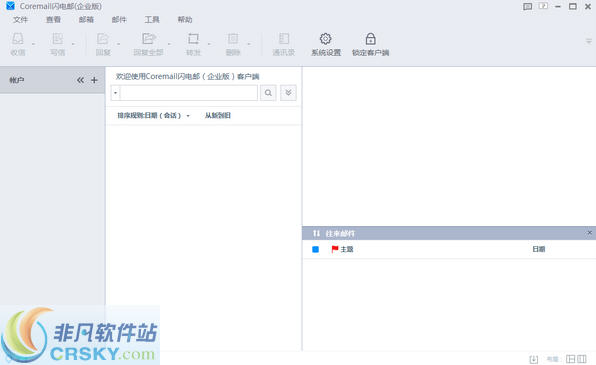
Task: Click the 收信 receive mail icon
Action: coord(18,39)
